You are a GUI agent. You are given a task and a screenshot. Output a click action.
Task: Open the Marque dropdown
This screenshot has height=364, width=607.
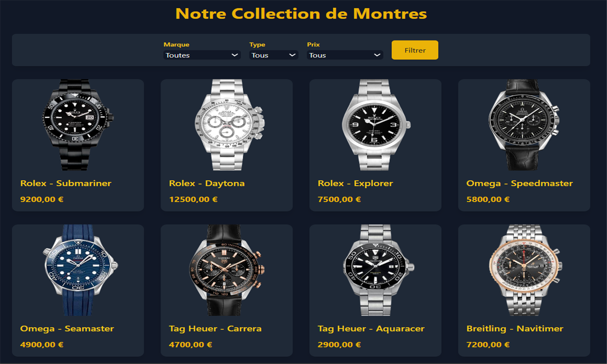coord(202,55)
